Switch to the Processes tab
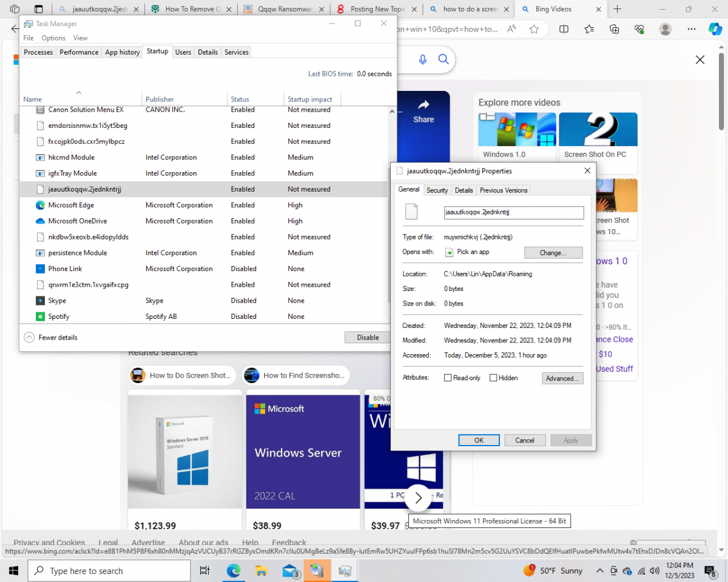 [38, 52]
